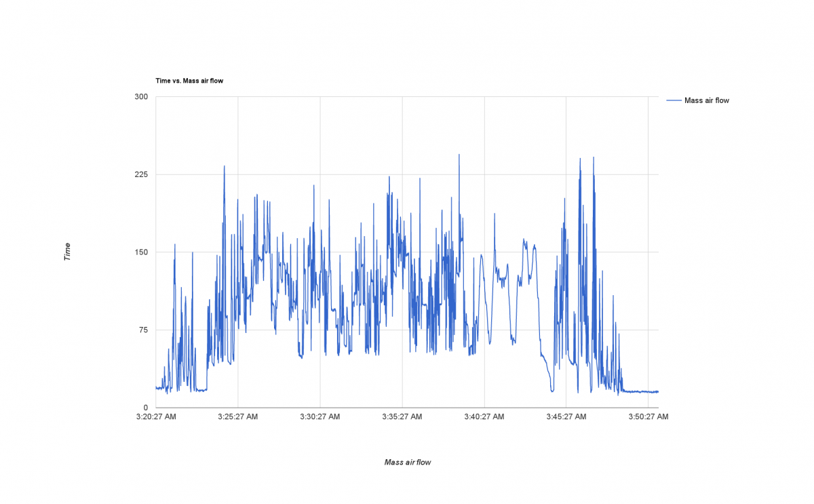Click the rotated vertical axis title 'Time'

67,252
